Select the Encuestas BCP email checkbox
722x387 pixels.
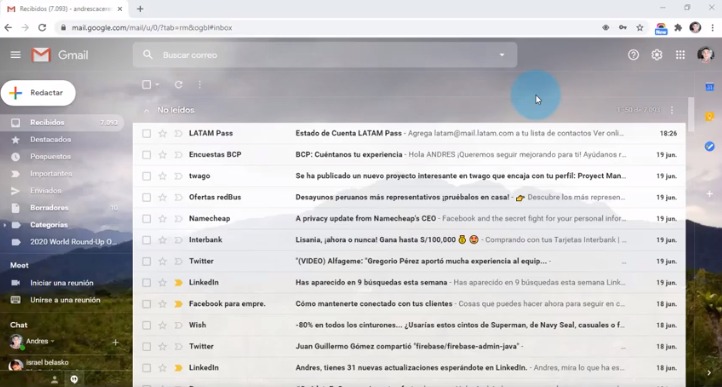click(146, 155)
